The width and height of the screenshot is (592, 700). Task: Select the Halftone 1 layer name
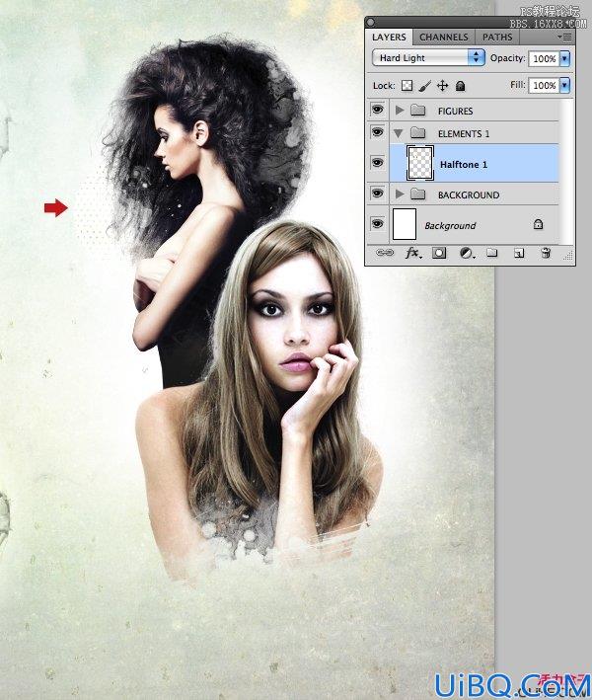point(464,164)
